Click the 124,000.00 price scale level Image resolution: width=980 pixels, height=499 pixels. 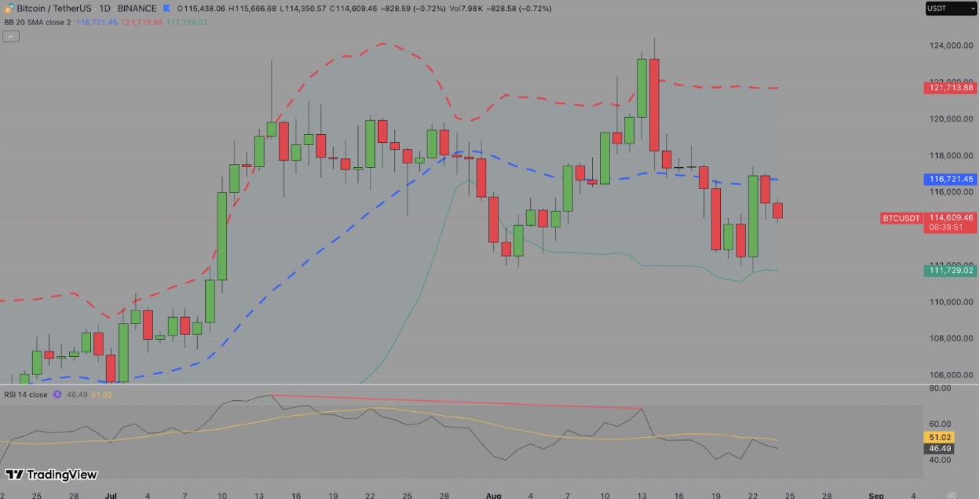(951, 46)
